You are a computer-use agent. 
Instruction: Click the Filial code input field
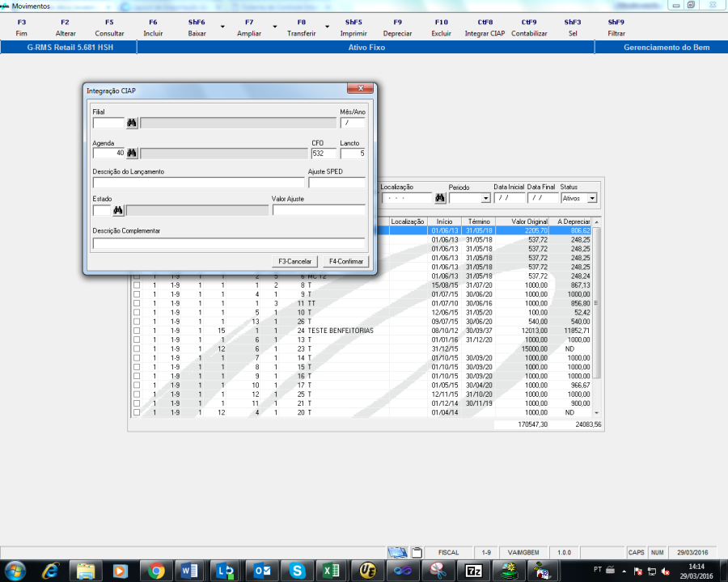tap(108, 123)
